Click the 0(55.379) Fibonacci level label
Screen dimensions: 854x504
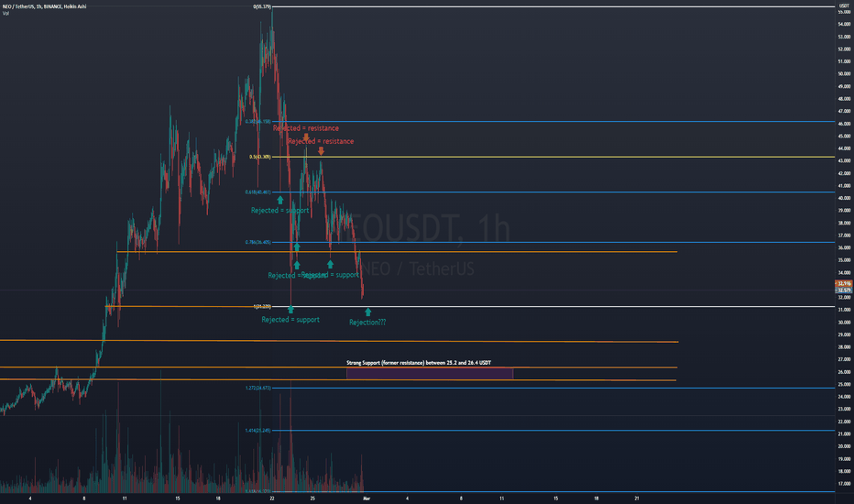click(262, 6)
